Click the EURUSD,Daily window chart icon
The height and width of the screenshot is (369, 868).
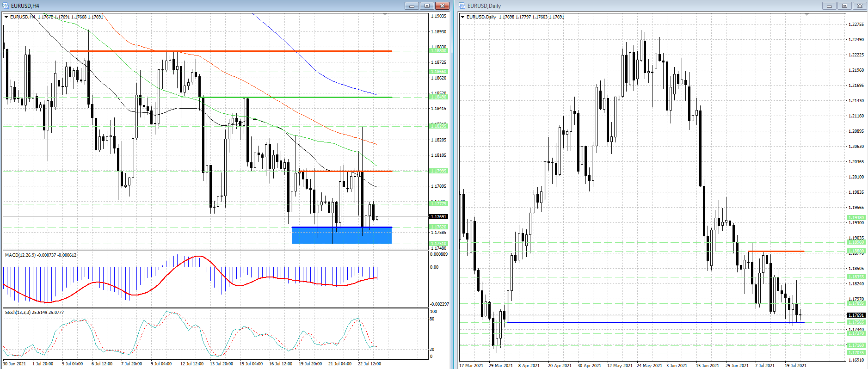tap(462, 6)
